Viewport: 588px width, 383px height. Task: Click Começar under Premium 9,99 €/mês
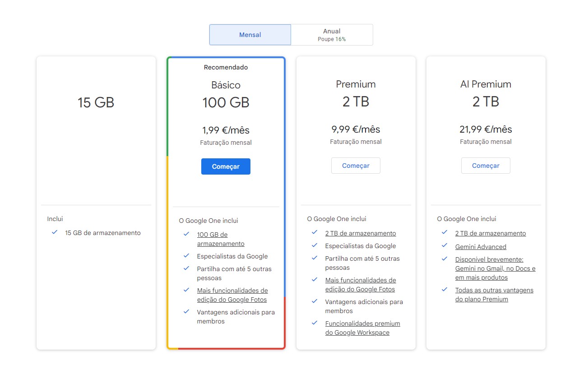coord(356,166)
